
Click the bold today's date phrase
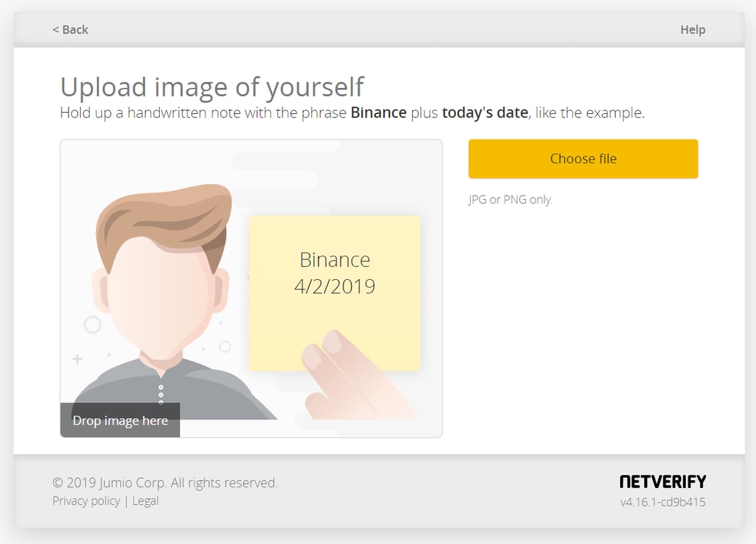click(x=485, y=113)
